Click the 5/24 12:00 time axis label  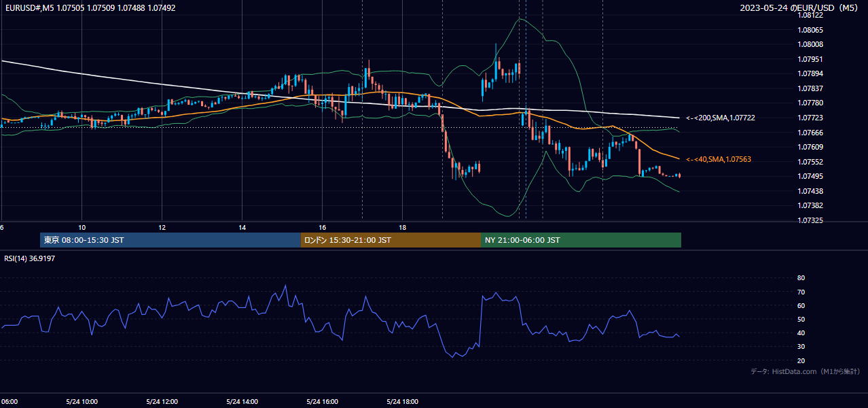[x=162, y=401]
